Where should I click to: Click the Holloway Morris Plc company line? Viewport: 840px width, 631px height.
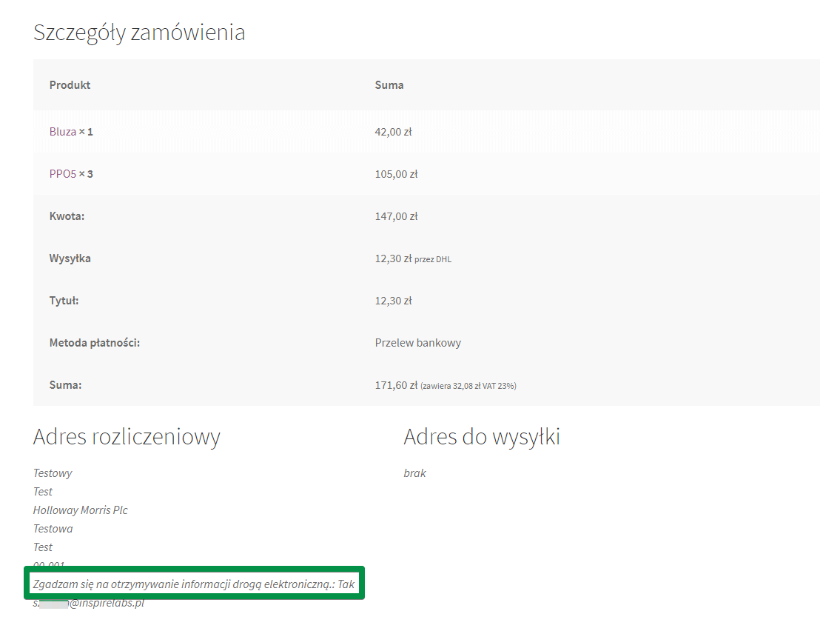point(81,510)
